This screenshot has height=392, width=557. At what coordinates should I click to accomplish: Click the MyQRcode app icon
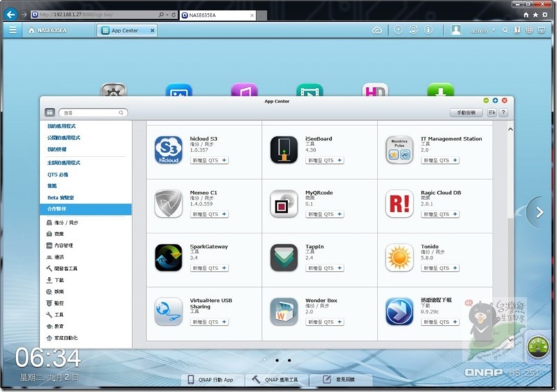pos(284,204)
